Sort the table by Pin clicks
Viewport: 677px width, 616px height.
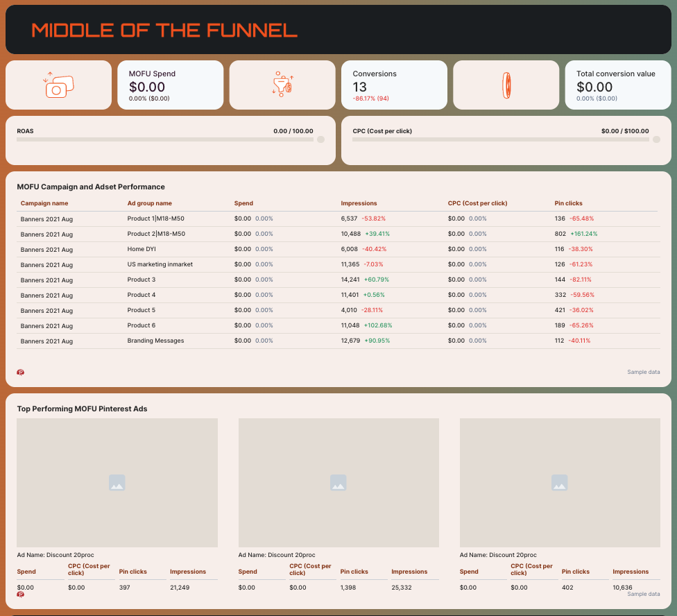567,203
